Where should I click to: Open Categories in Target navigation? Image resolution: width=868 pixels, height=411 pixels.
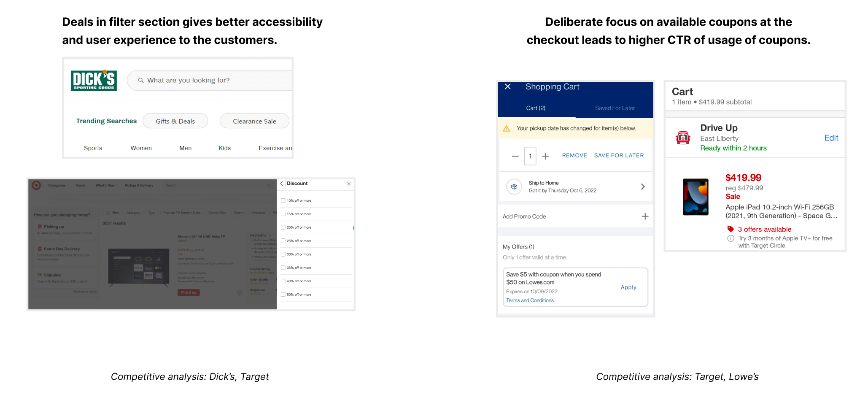tap(57, 185)
